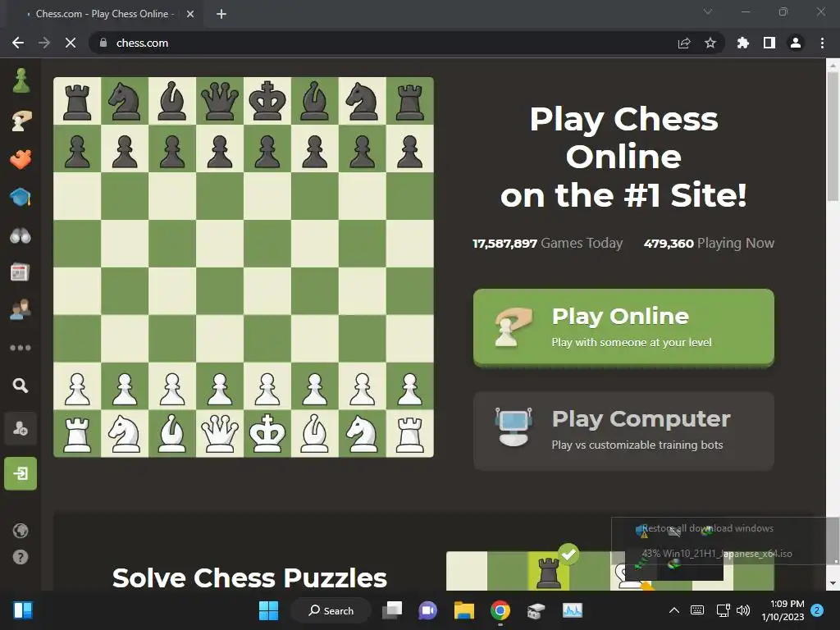The height and width of the screenshot is (630, 840).
Task: Open the tab search chevron dropdown
Action: [x=708, y=11]
